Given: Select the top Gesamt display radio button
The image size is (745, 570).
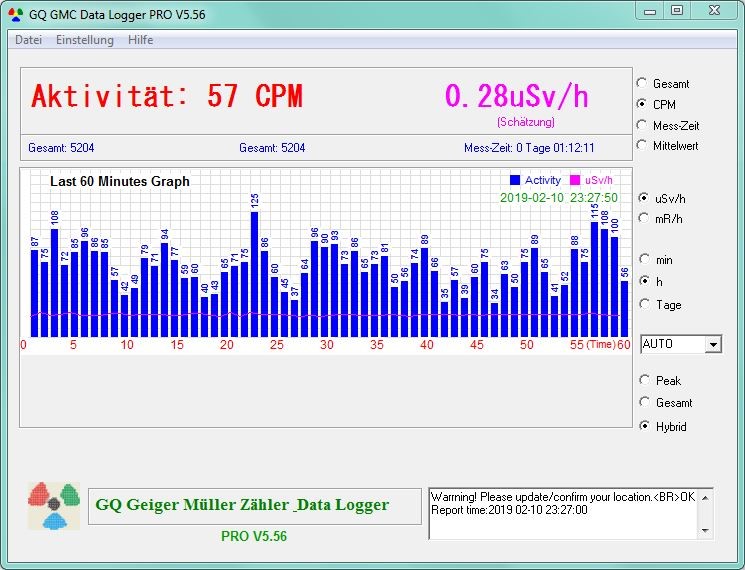Looking at the screenshot, I should (642, 83).
